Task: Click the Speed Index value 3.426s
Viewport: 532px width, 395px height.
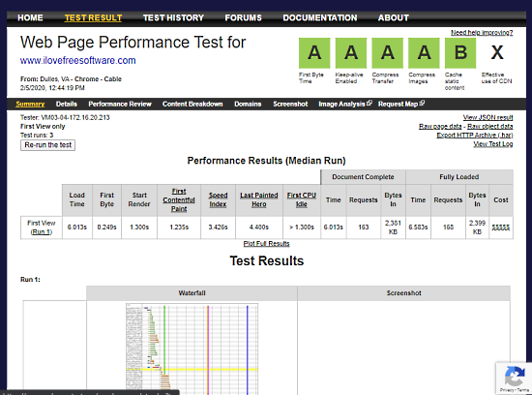Action: [218, 228]
